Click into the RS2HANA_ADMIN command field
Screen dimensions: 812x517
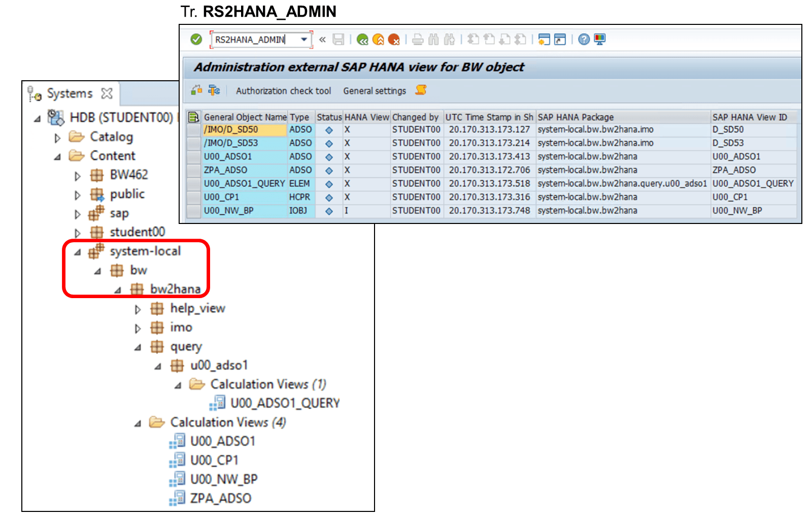[x=255, y=39]
